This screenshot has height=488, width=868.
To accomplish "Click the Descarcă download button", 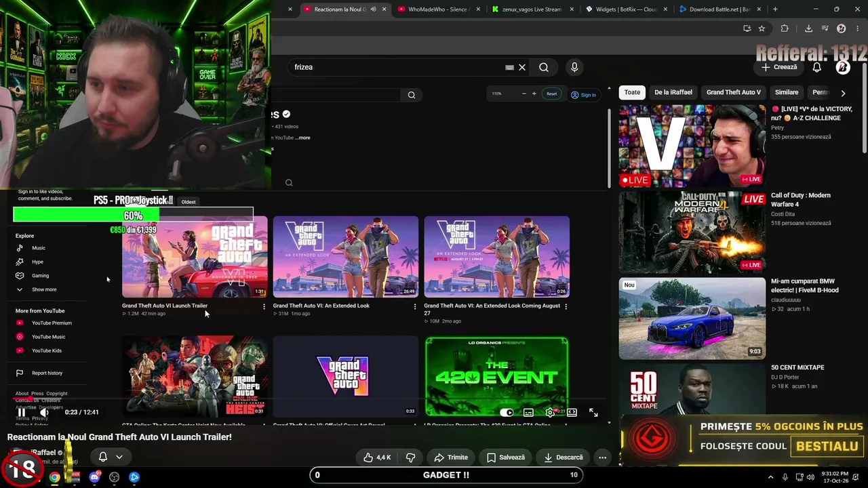I will point(564,457).
